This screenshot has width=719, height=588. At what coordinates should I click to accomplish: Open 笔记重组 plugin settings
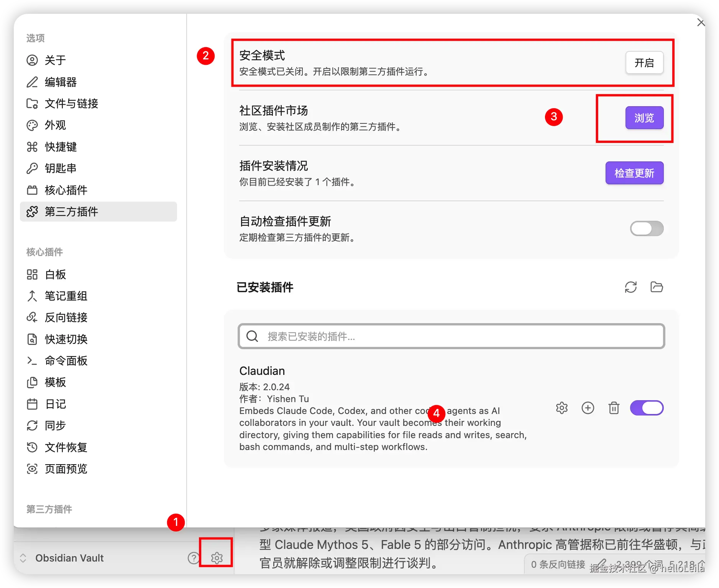(98, 296)
